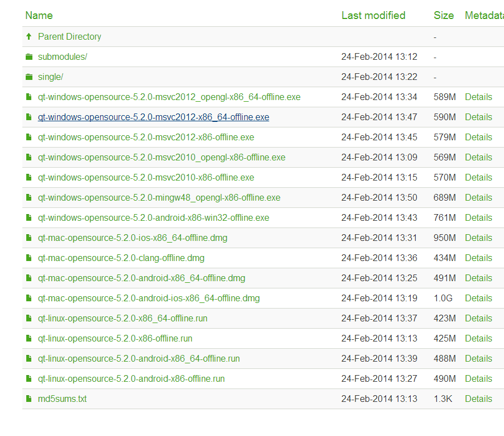Download qt-mac ios-x86_64-offline.dmg
The width and height of the screenshot is (504, 436).
pos(132,238)
